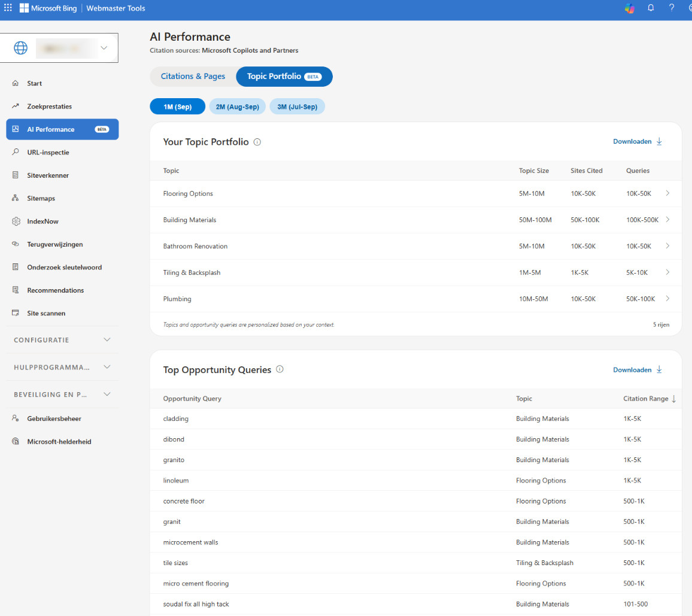The height and width of the screenshot is (616, 692).
Task: Select the Topic Portfolio tab
Action: coord(284,77)
